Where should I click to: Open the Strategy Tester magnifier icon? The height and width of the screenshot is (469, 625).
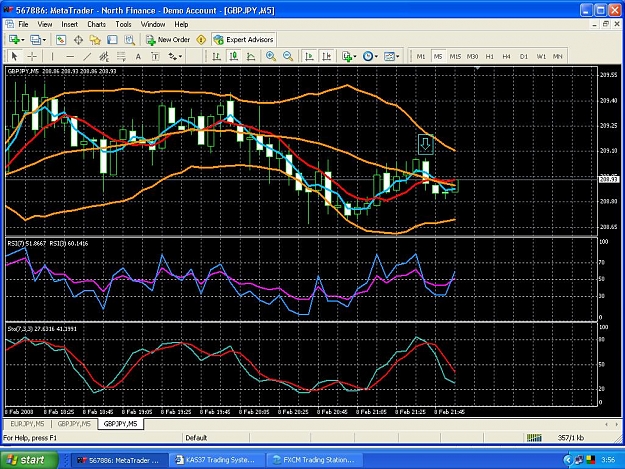(130, 39)
